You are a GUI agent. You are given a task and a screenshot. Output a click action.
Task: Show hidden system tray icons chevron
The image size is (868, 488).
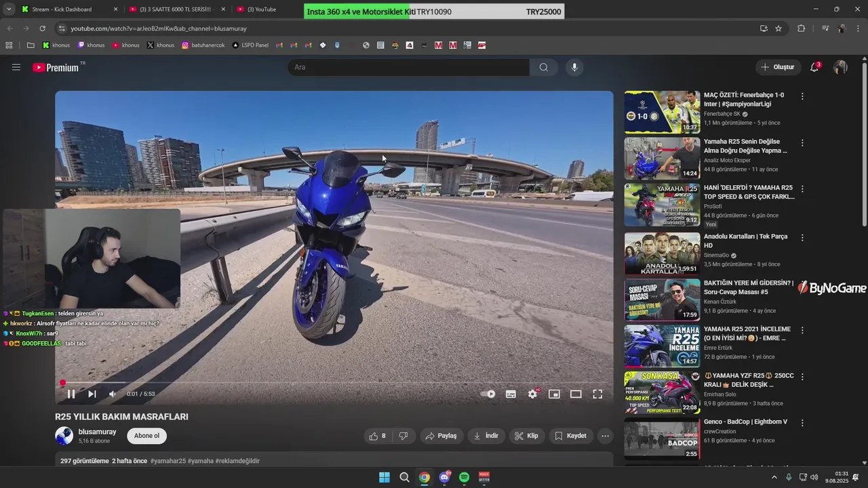(774, 477)
